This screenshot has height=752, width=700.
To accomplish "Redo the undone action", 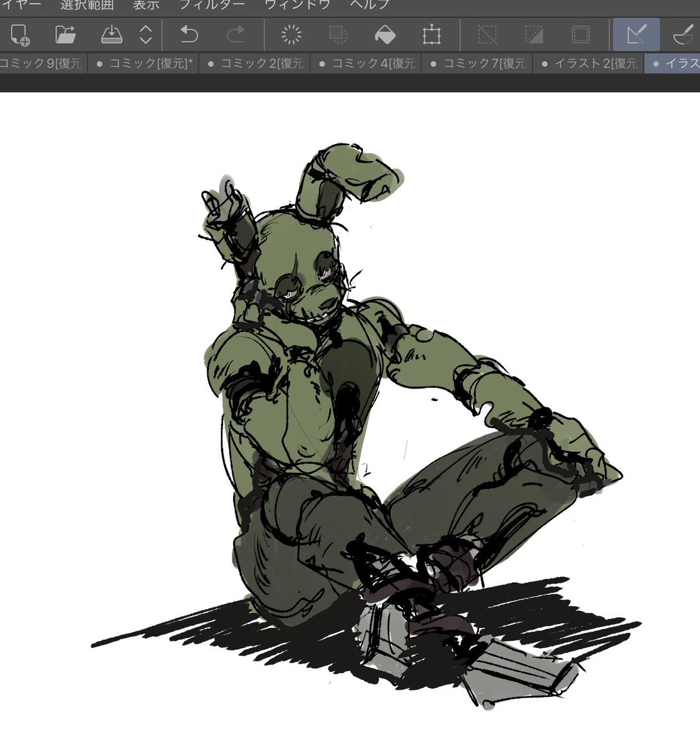I will coord(235,34).
